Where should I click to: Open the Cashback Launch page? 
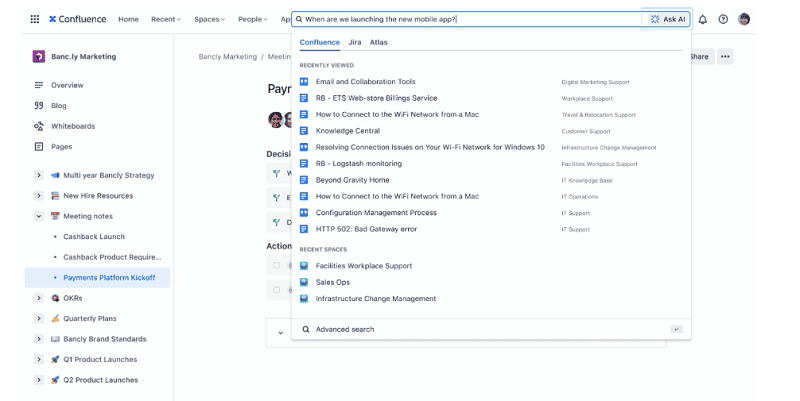(94, 237)
